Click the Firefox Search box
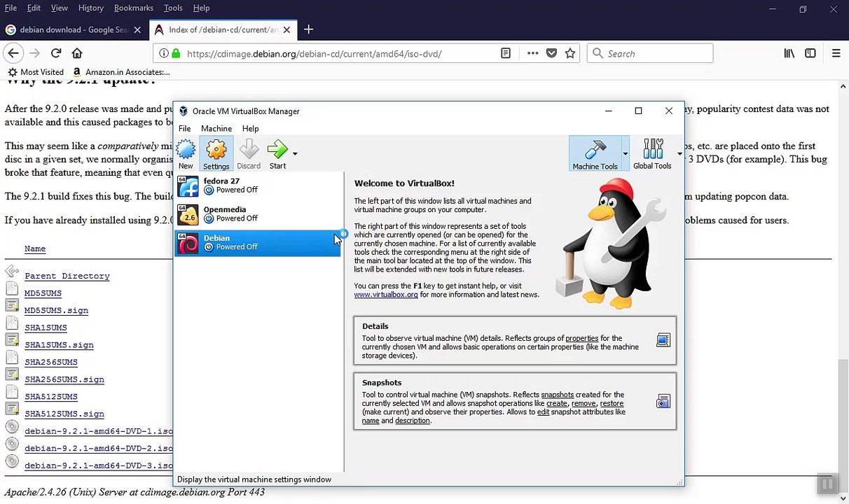849x504 pixels. click(650, 54)
